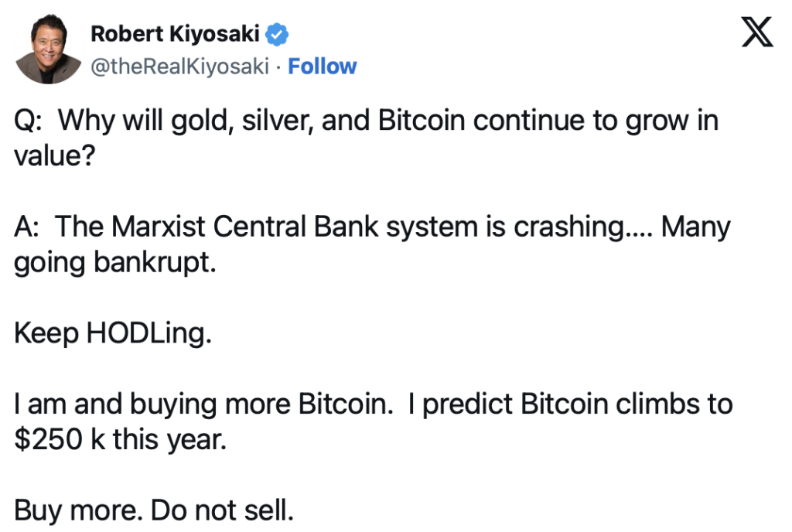Click the "A:" label in the tweet
The height and width of the screenshot is (532, 792).
pyautogui.click(x=26, y=227)
